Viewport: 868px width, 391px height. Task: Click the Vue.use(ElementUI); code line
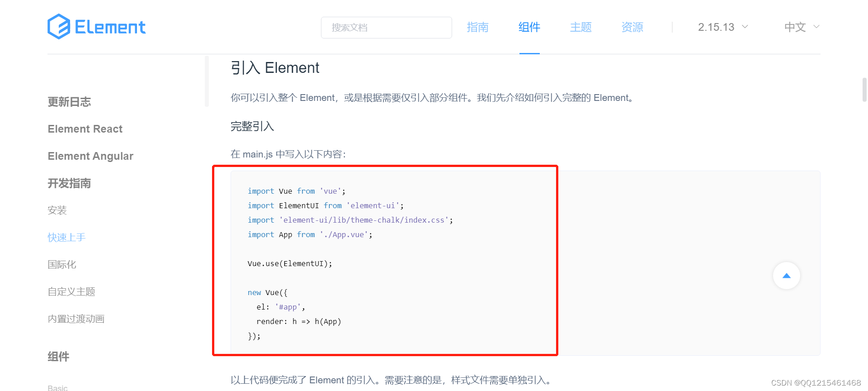(x=290, y=263)
